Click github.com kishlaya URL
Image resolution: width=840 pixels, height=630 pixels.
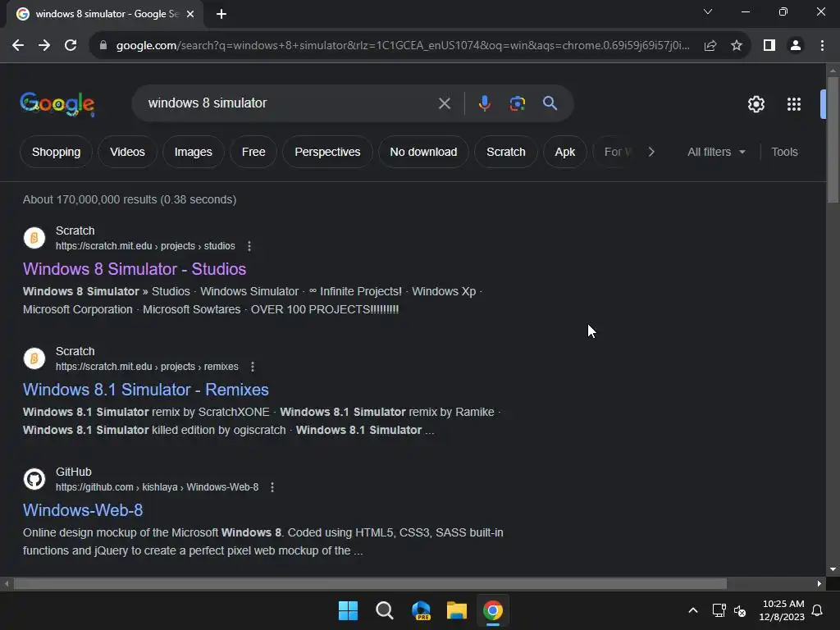point(157,487)
